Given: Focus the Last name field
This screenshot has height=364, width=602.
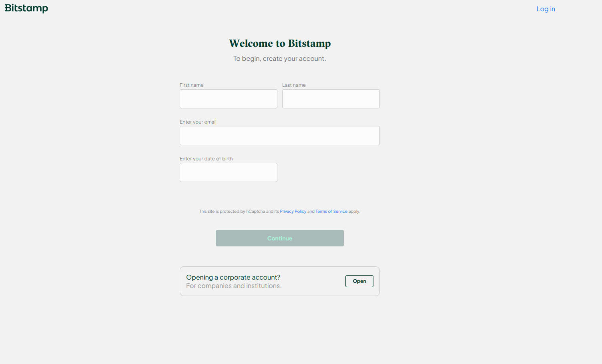Looking at the screenshot, I should 331,99.
